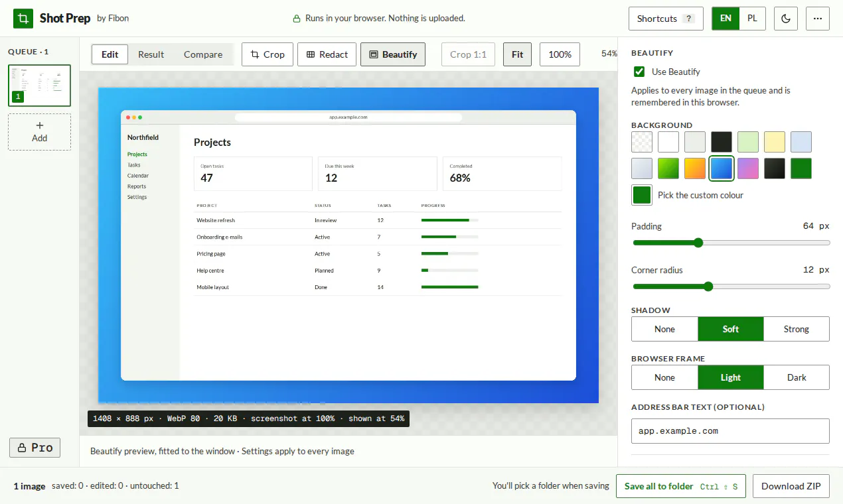The height and width of the screenshot is (504, 843).
Task: Focus the Address bar text field
Action: [x=730, y=431]
